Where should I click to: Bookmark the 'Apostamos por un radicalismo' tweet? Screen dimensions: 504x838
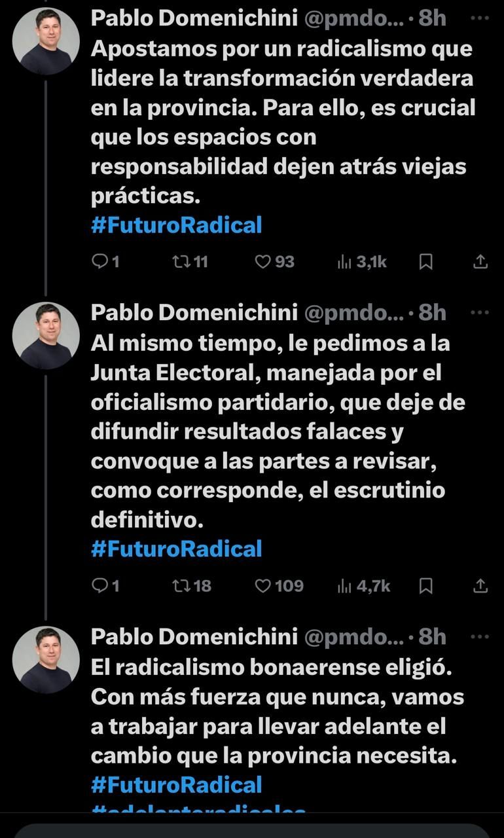425,262
